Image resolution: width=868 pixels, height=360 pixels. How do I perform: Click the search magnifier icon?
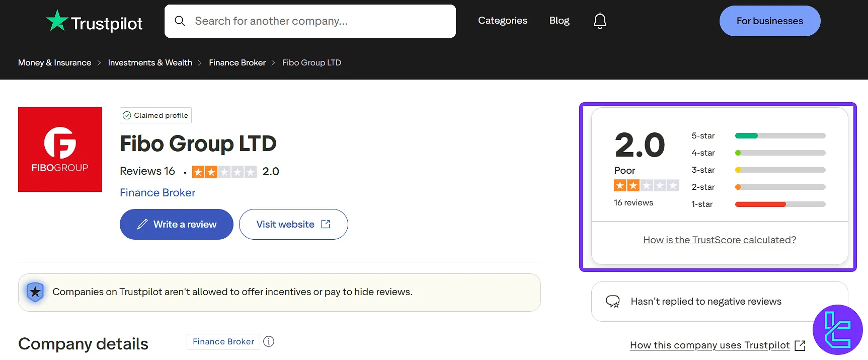coord(180,21)
